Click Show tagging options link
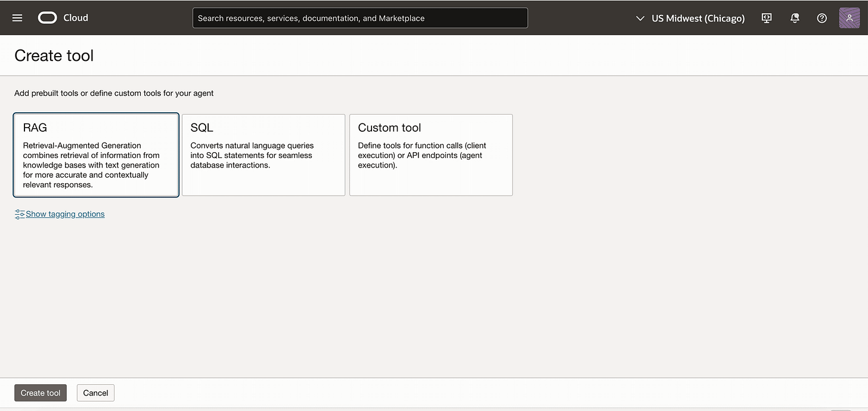This screenshot has height=411, width=868. tap(65, 214)
